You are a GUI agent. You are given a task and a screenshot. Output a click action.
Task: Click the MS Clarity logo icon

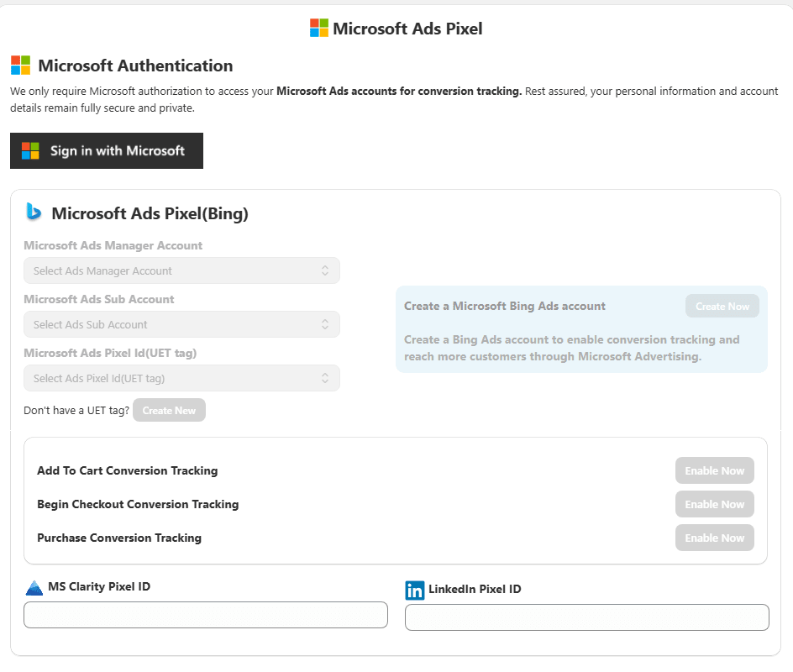[x=34, y=587]
